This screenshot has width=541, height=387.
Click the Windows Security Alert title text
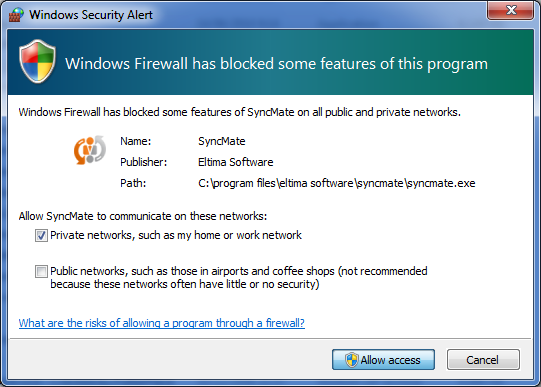point(91,15)
